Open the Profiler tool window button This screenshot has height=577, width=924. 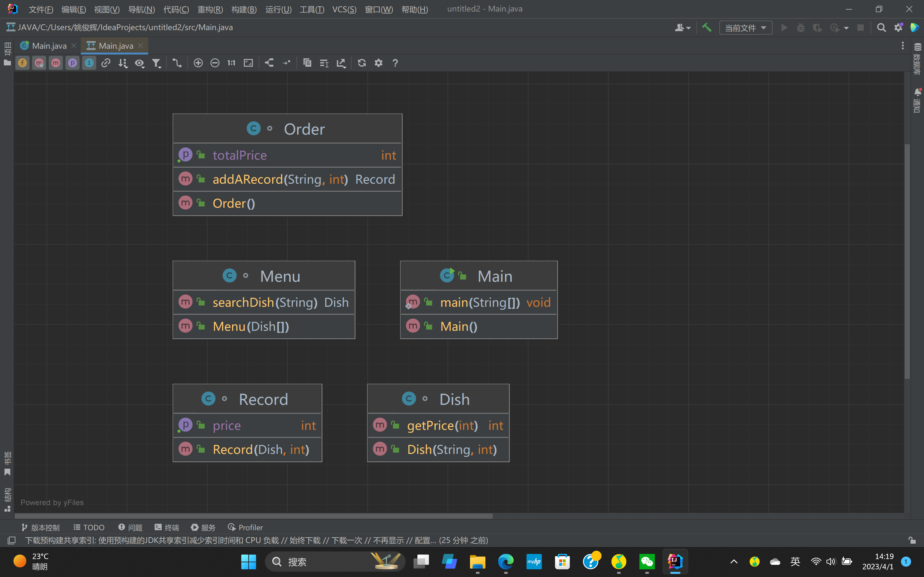(x=245, y=527)
